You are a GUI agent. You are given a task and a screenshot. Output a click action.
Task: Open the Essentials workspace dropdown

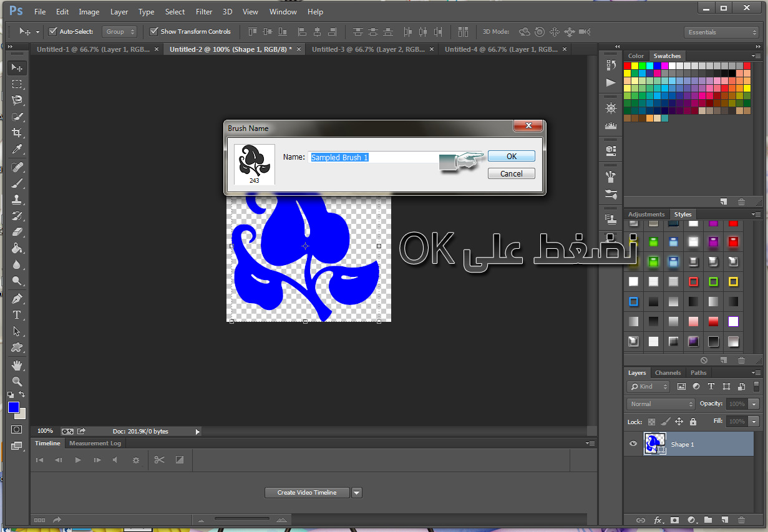pos(721,32)
